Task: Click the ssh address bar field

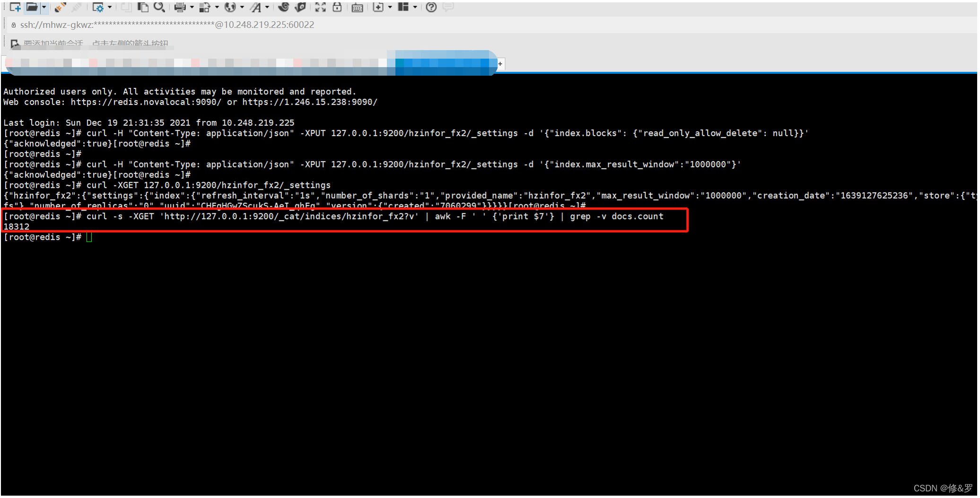Action: tap(492, 25)
